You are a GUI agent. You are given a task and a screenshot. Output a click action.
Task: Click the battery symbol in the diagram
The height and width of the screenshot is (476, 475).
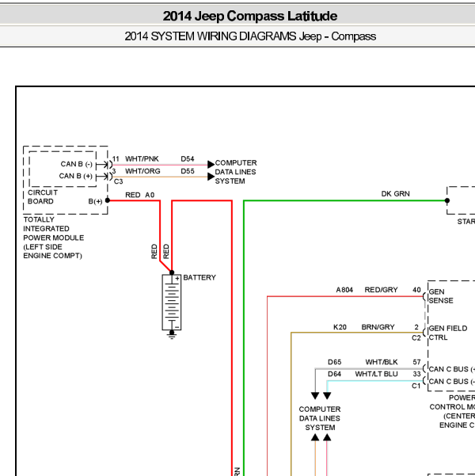pyautogui.click(x=172, y=303)
